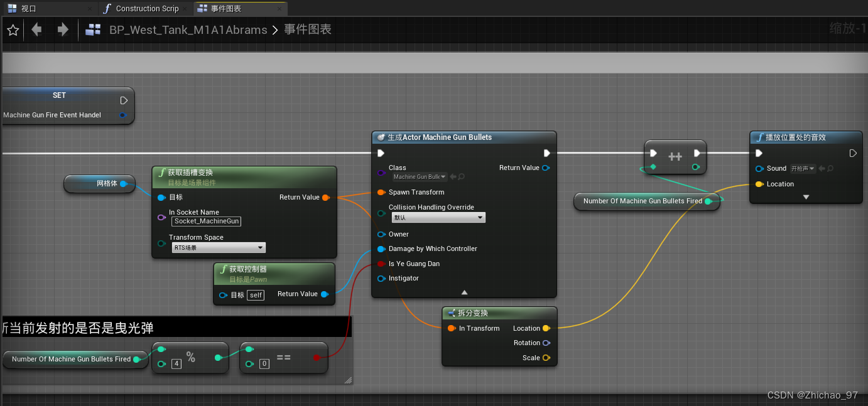Click Return Value pin of 获取插槽变换
This screenshot has width=868, height=406.
pos(325,198)
